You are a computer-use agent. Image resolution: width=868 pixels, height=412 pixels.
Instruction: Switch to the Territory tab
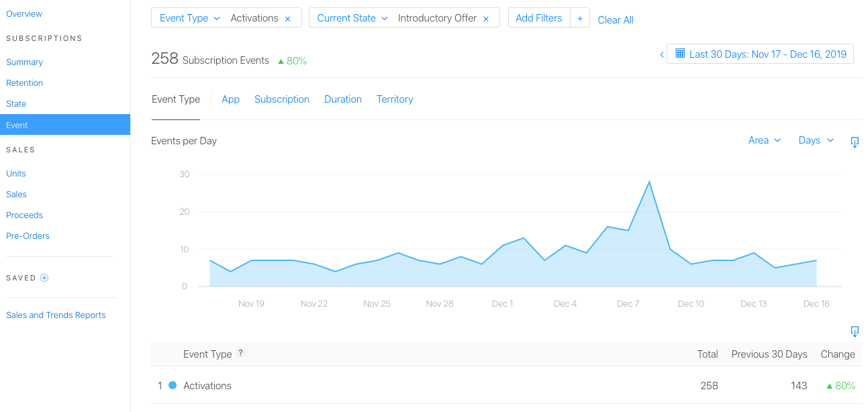point(395,99)
